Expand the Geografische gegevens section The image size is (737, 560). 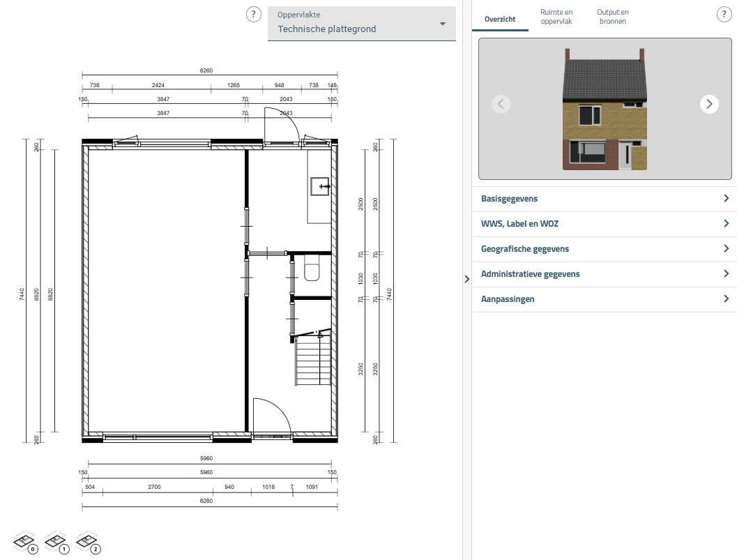[x=604, y=249]
